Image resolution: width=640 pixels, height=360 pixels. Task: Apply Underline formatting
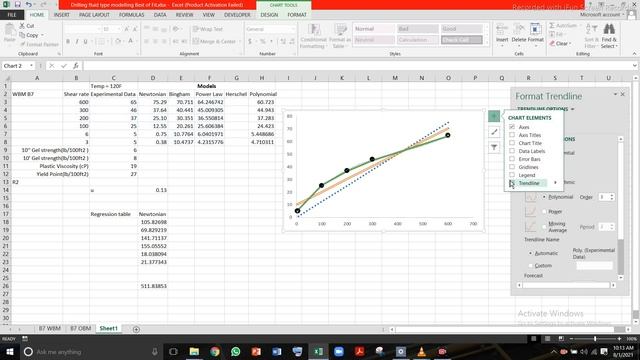tap(85, 41)
